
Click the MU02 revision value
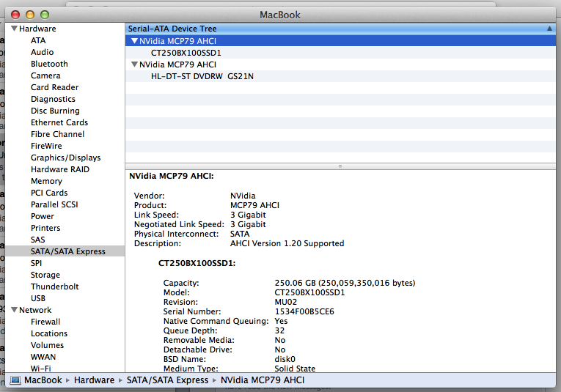[285, 302]
